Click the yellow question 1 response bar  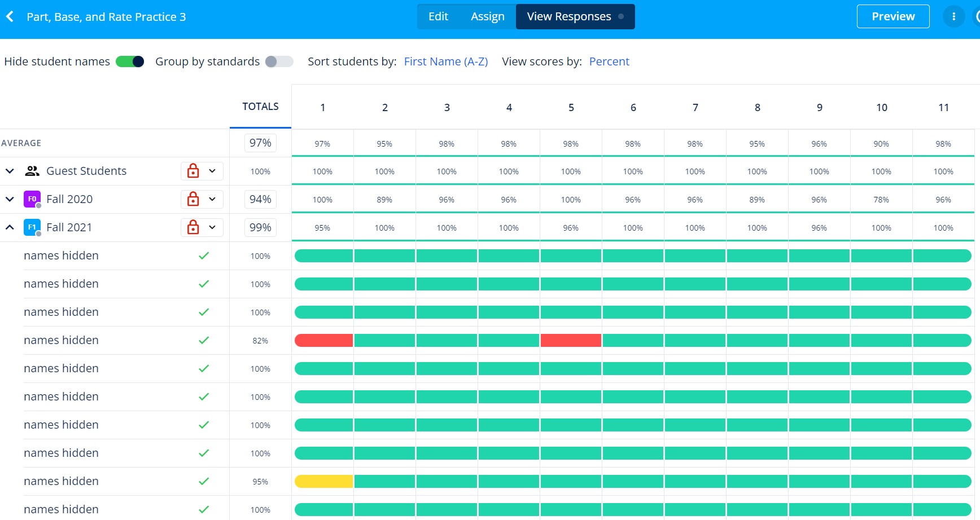[323, 481]
